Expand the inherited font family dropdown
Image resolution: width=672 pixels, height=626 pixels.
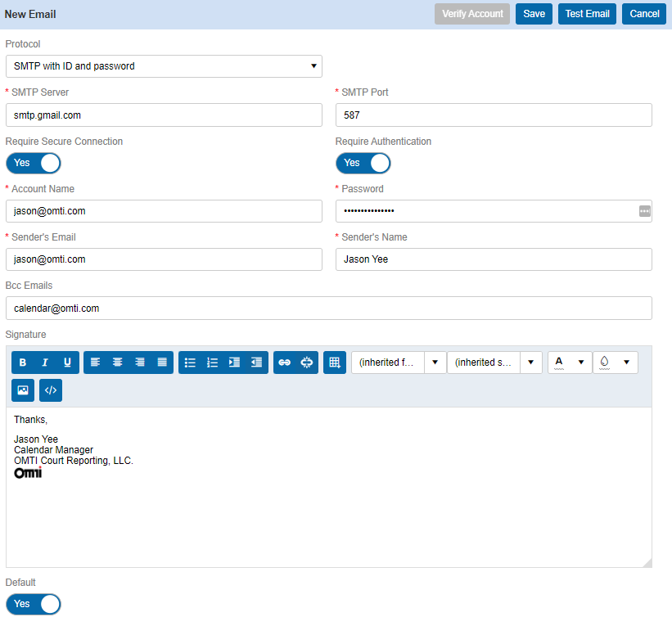pyautogui.click(x=435, y=362)
